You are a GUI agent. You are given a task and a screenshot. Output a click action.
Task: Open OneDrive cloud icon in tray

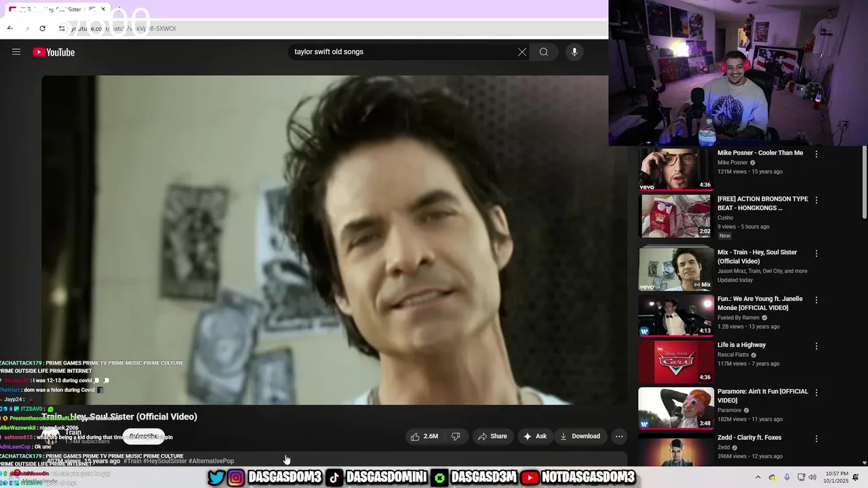point(772,478)
